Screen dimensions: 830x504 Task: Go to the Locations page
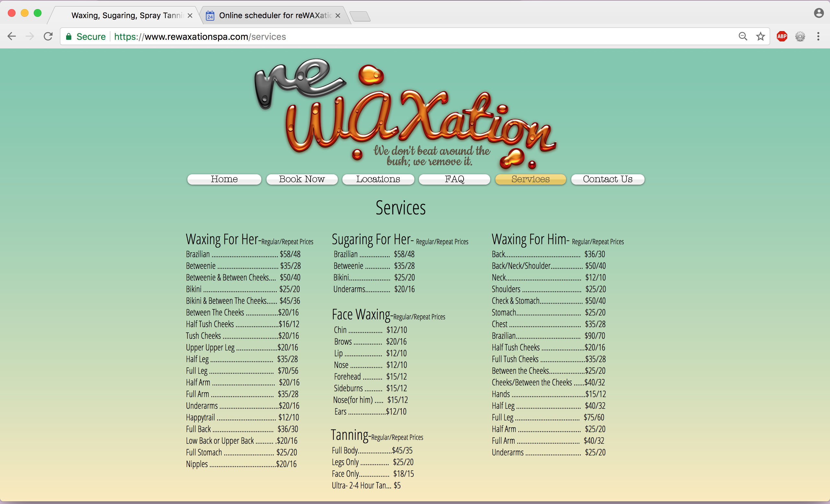pyautogui.click(x=378, y=179)
